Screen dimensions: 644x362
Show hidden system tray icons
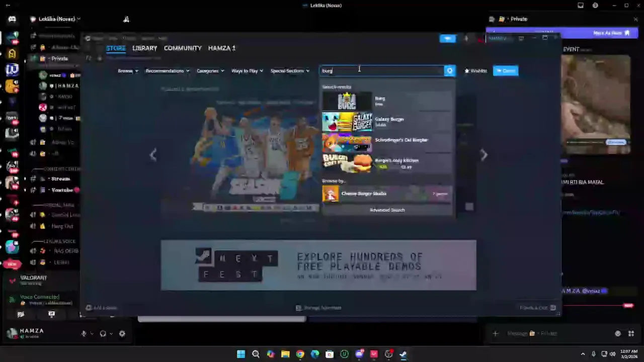click(583, 354)
